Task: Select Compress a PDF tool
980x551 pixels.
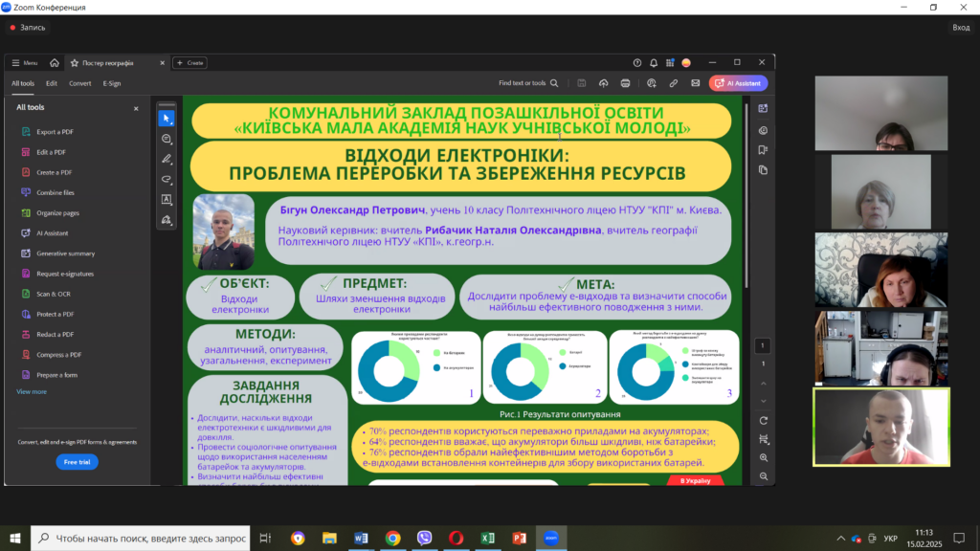Action: tap(58, 355)
